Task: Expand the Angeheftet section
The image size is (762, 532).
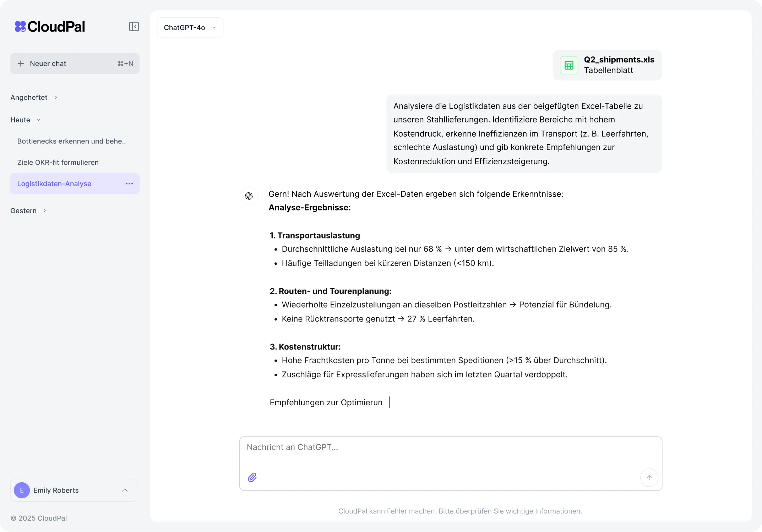Action: coord(56,97)
